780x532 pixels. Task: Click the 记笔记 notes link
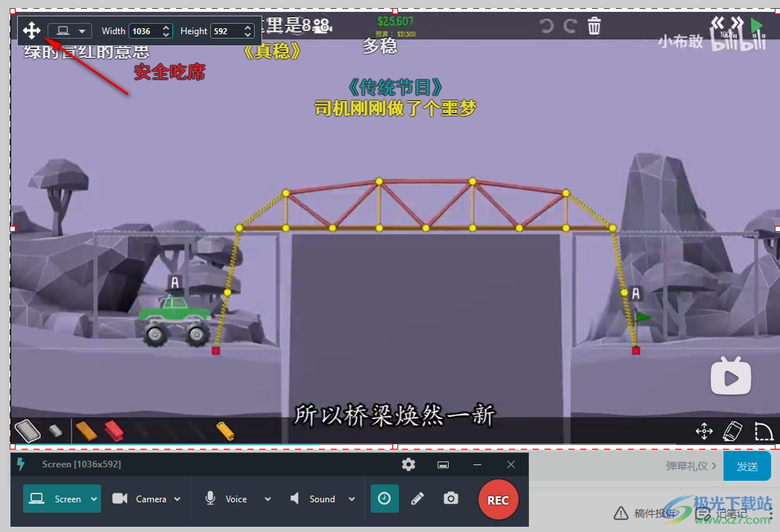[x=721, y=513]
